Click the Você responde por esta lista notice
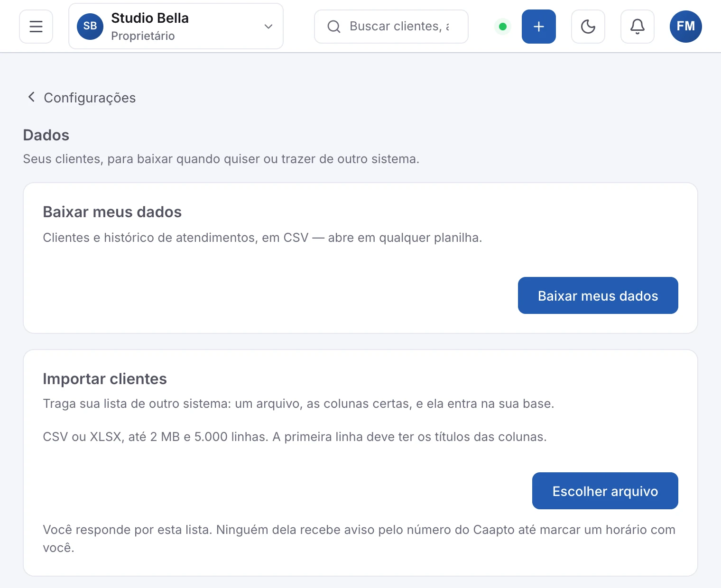 pyautogui.click(x=359, y=539)
